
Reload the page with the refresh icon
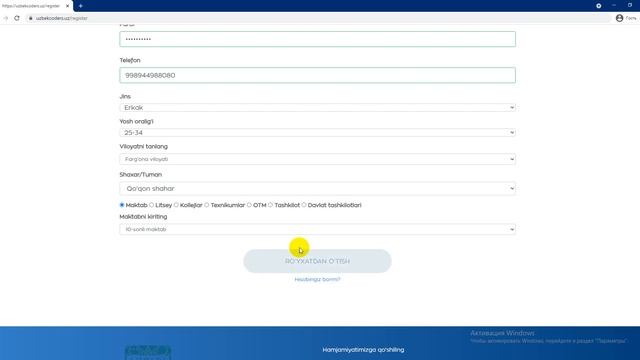17,18
